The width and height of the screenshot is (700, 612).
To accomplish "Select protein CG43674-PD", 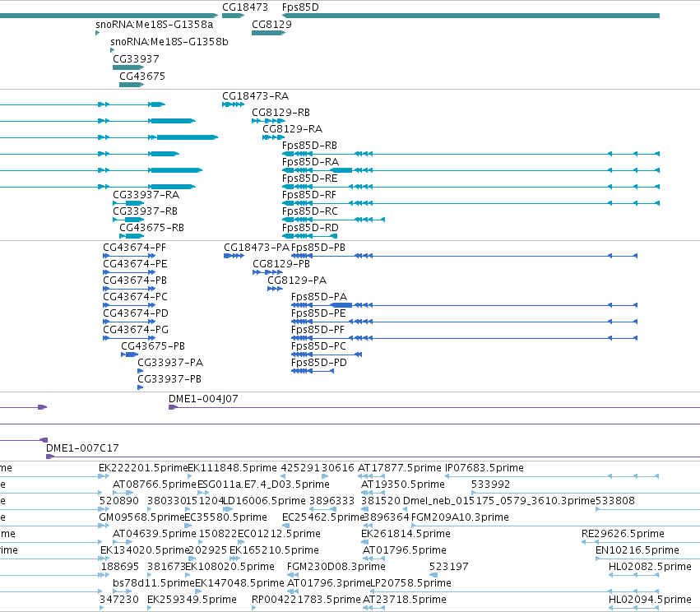I will (x=136, y=313).
